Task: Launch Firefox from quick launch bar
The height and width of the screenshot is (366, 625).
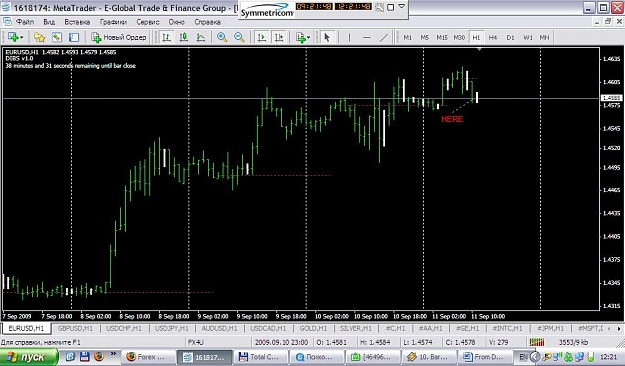Action: click(98, 356)
